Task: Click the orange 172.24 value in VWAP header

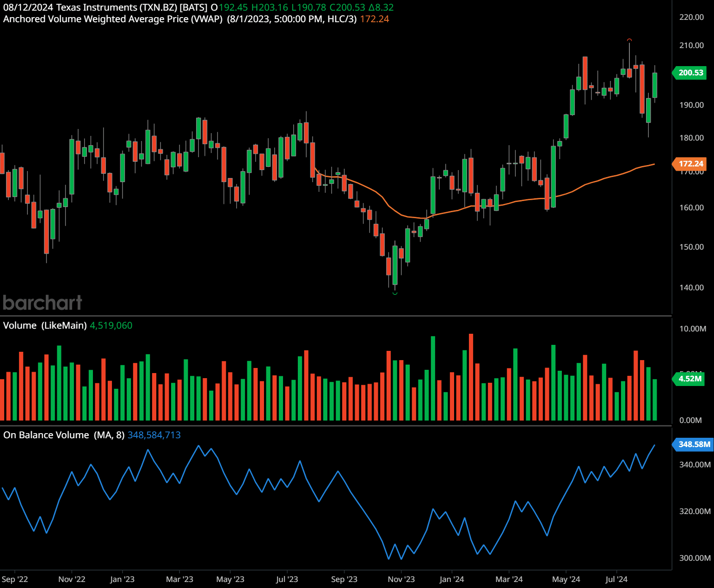Action: (375, 19)
